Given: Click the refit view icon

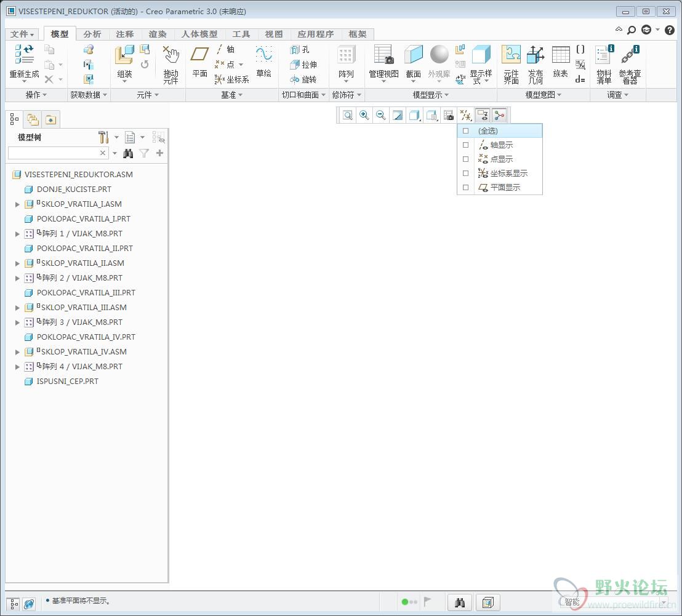Looking at the screenshot, I should (x=348, y=115).
